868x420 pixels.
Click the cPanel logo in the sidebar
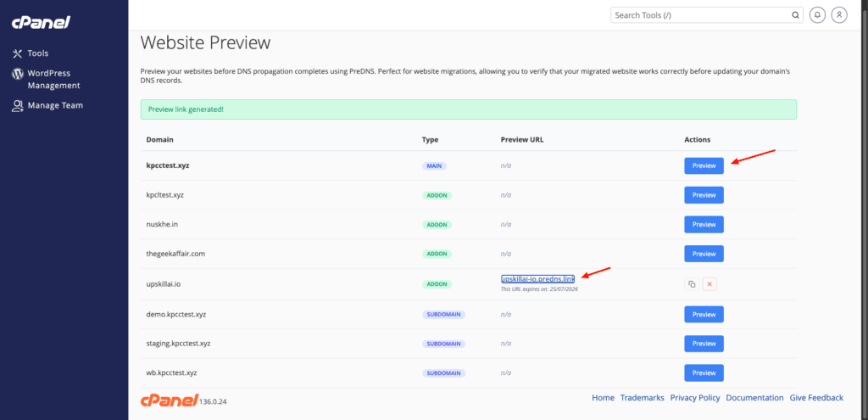pos(41,23)
